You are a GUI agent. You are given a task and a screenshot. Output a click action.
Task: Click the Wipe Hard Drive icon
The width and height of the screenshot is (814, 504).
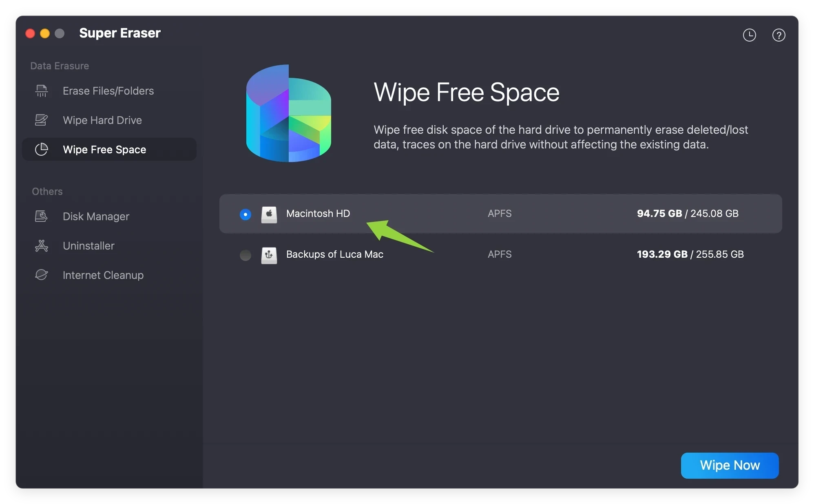tap(41, 120)
